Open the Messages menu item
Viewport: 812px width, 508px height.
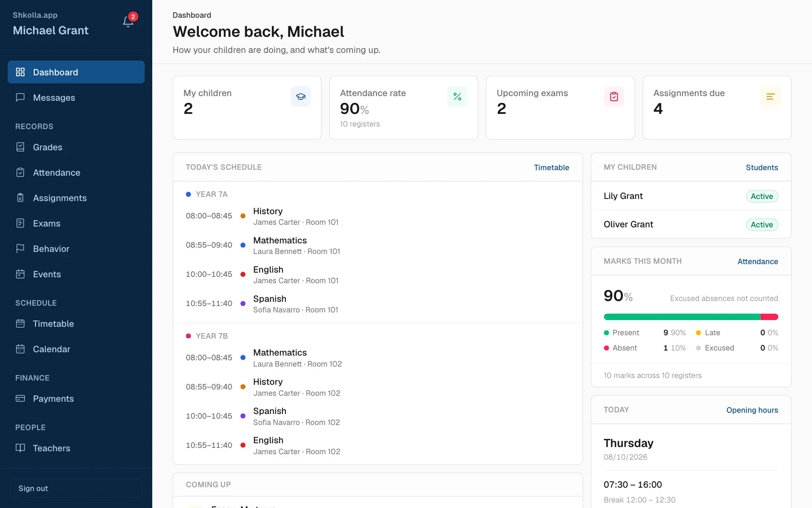click(76, 97)
